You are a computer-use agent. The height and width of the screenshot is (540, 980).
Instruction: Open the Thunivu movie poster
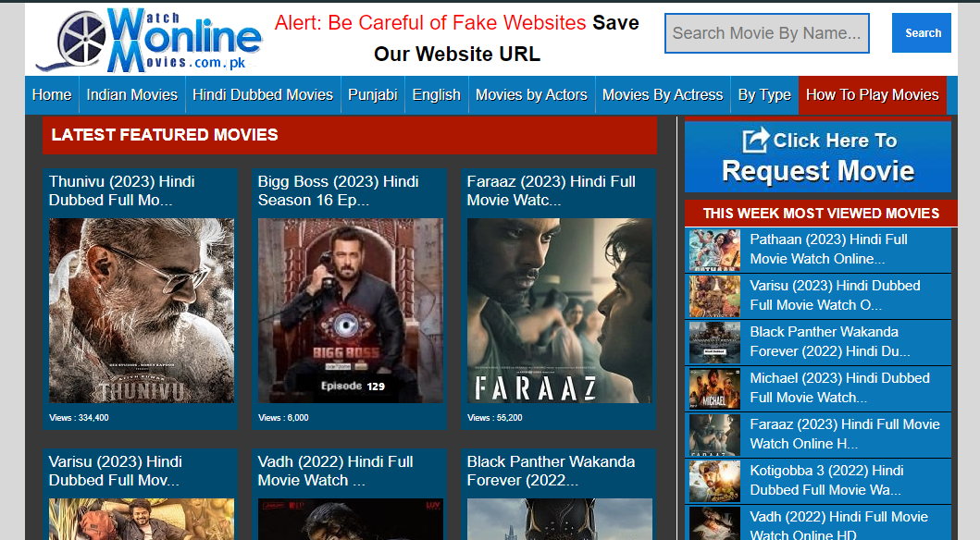[x=142, y=311]
